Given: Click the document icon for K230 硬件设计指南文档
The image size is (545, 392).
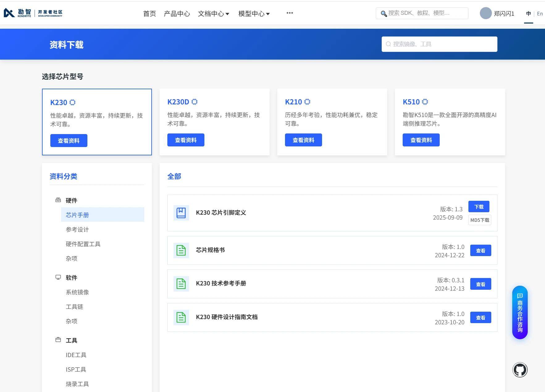Looking at the screenshot, I should pyautogui.click(x=181, y=317).
